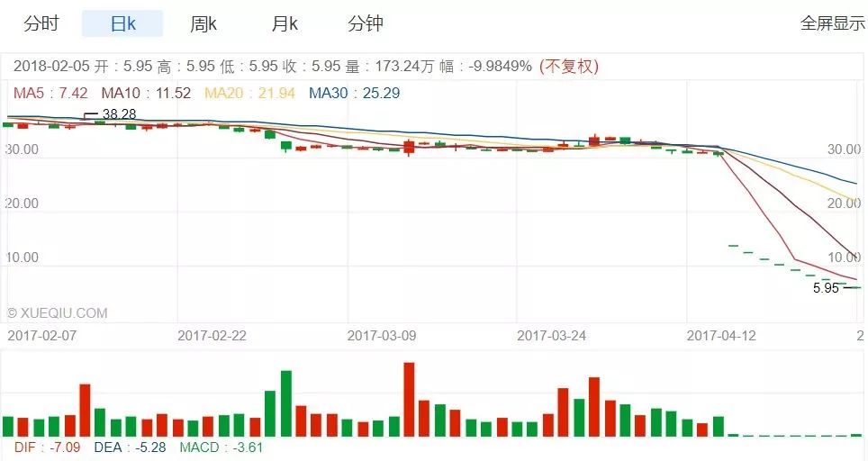This screenshot has height=461, width=868.
Task: Switch to the 月k monthly tab
Action: click(285, 23)
